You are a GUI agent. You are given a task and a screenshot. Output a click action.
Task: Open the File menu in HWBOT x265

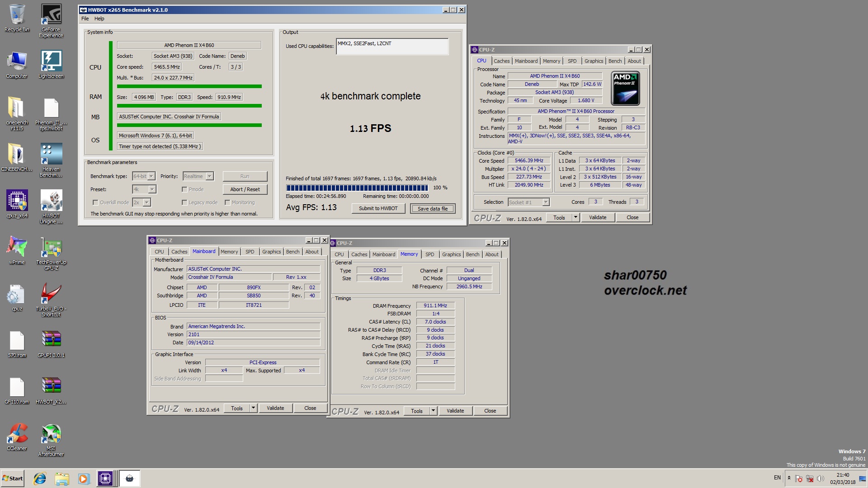85,19
